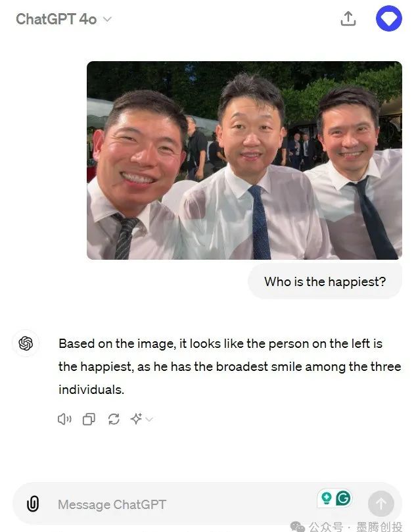Expand the small chevron next to the sparkle
Viewport: 416px width, 532px height.
click(x=149, y=420)
